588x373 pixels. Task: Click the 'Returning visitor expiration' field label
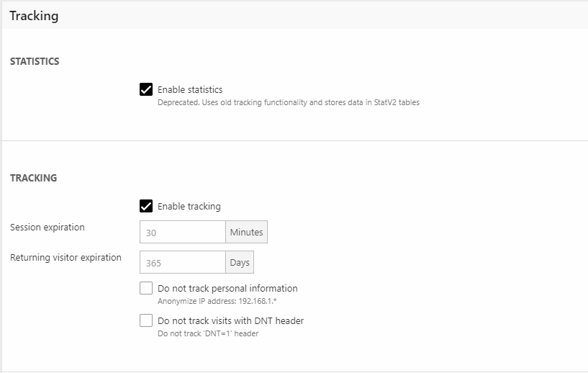65,258
